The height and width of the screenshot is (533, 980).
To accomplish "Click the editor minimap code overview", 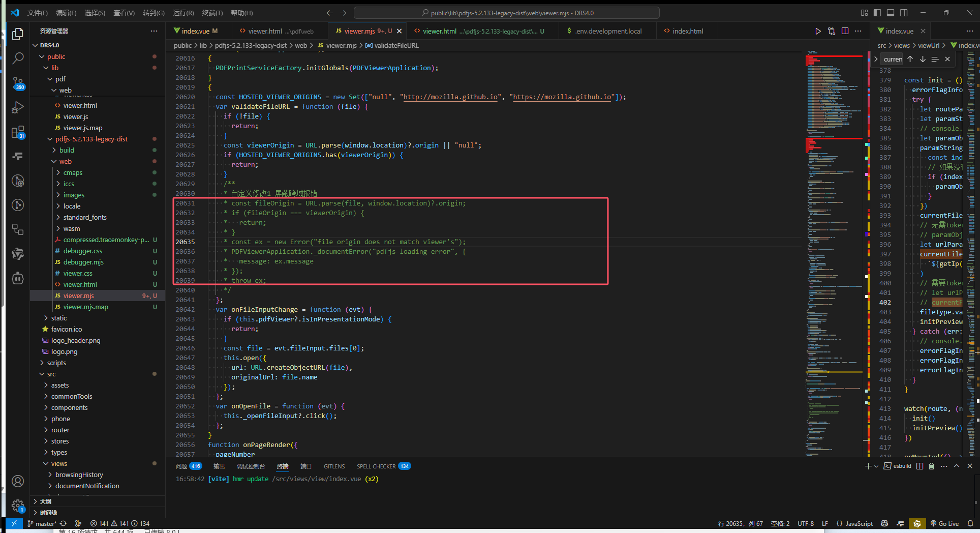I will [x=834, y=253].
